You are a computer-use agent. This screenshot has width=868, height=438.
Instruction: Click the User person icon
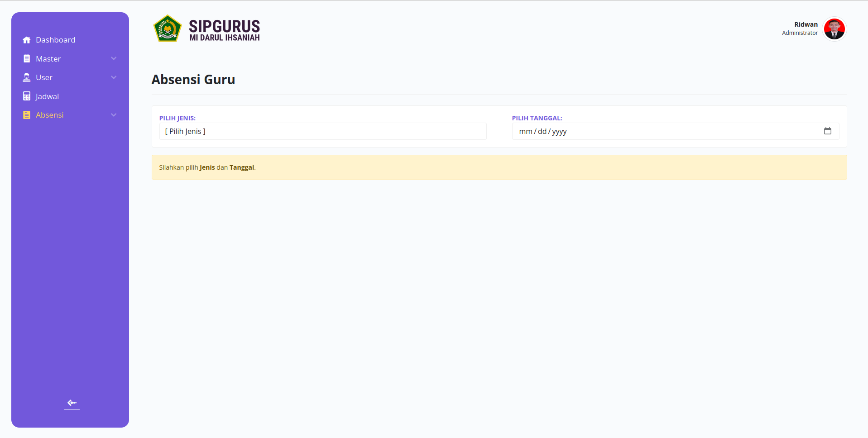(x=27, y=77)
